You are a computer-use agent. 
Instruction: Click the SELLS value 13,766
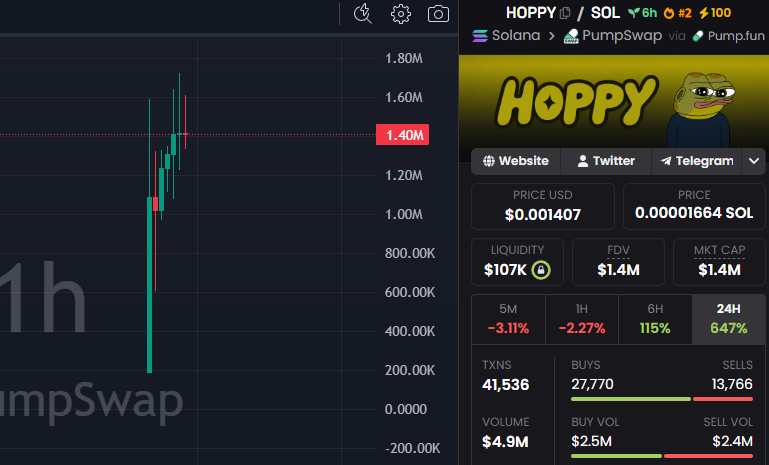[732, 384]
